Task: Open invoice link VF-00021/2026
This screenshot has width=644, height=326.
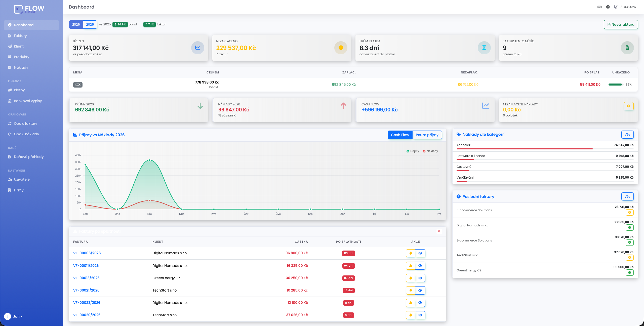Action: pos(86,290)
